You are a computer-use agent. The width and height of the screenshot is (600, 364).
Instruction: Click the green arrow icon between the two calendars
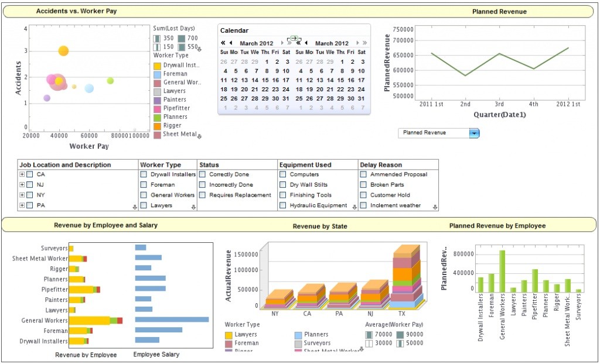coord(295,38)
